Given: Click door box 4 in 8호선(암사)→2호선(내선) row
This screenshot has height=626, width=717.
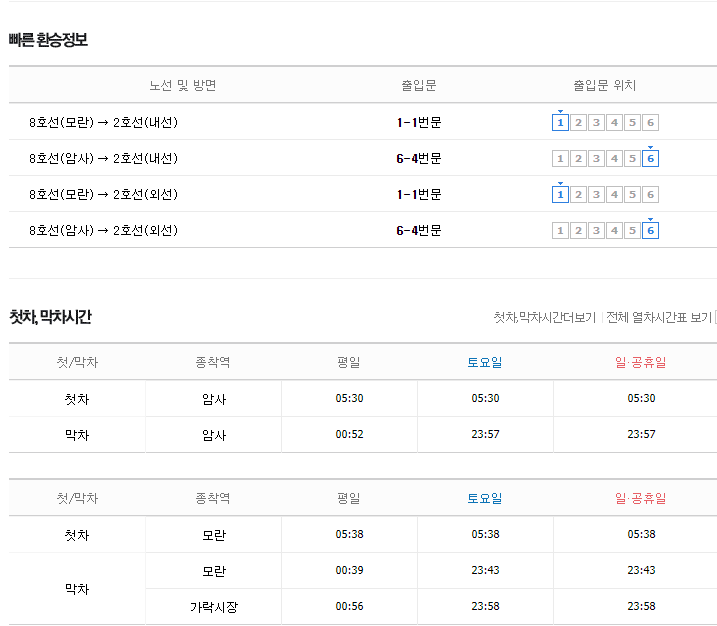Looking at the screenshot, I should 614,159.
